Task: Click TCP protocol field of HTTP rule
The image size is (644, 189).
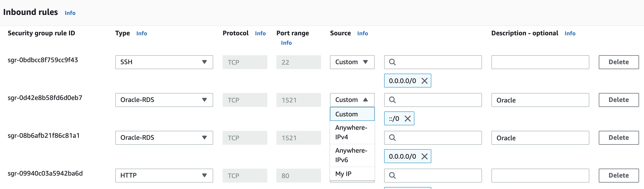Action: click(245, 176)
